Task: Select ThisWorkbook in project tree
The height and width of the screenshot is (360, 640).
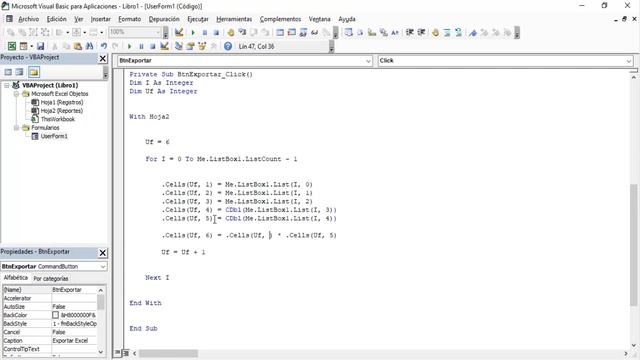Action: [58, 119]
